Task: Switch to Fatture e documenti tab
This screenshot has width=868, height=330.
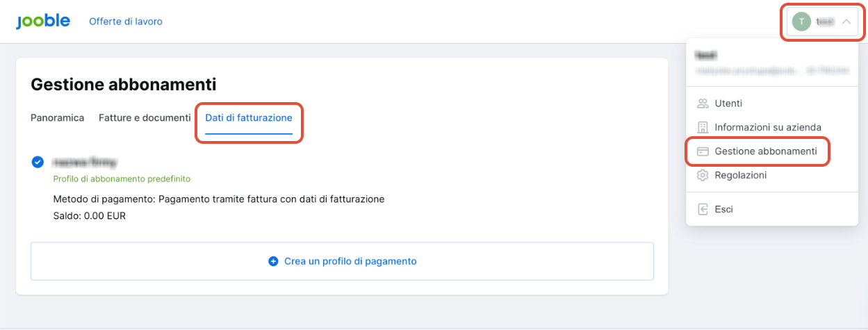Action: (145, 118)
